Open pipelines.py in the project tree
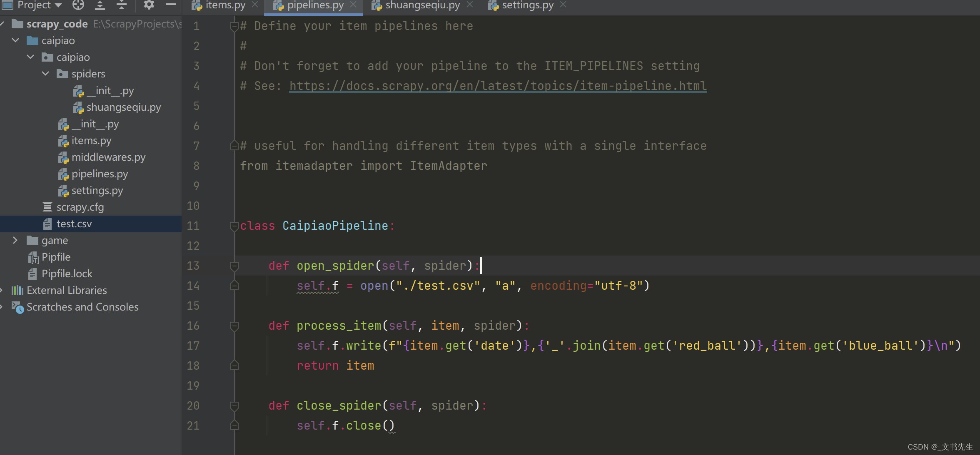Screen dimensions: 980x455 pyautogui.click(x=100, y=174)
